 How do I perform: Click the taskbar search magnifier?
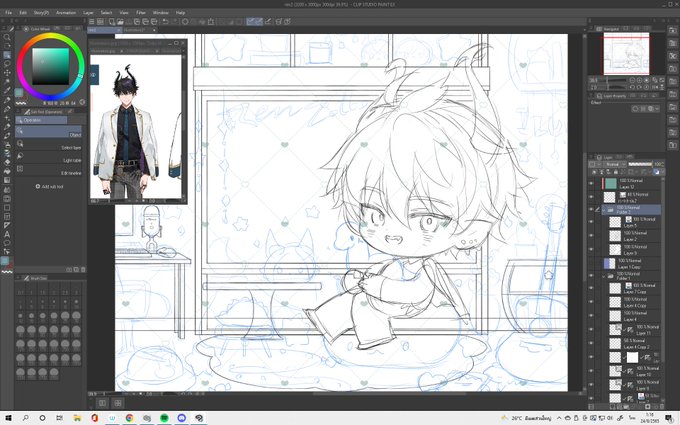click(x=25, y=418)
